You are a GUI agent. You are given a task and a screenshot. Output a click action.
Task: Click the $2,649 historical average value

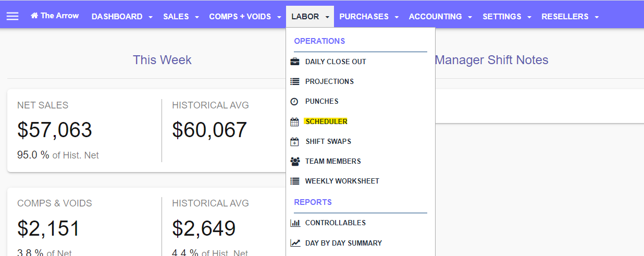[204, 228]
